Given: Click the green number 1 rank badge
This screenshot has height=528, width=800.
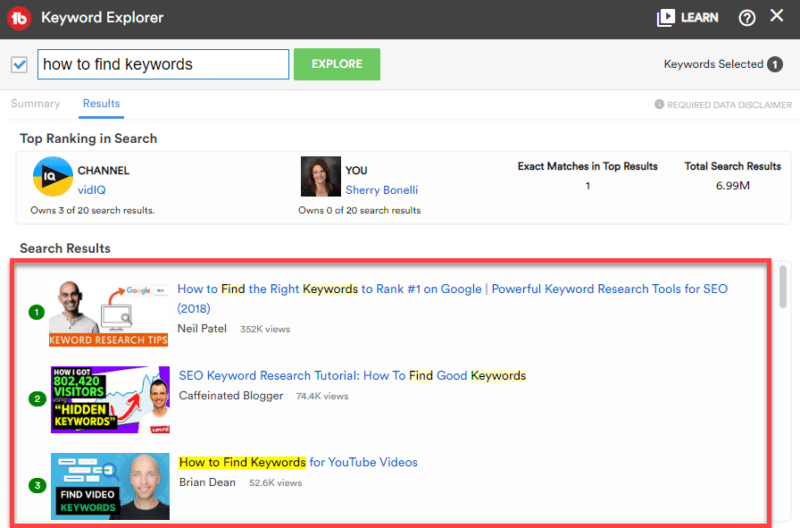Looking at the screenshot, I should [x=37, y=312].
